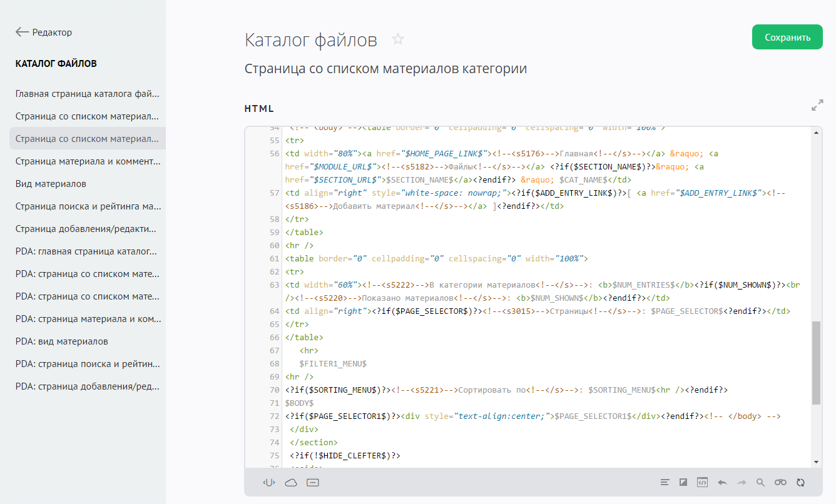Click the text lines icon in editor toolbar
Viewport: 836px width, 504px height.
point(665,482)
